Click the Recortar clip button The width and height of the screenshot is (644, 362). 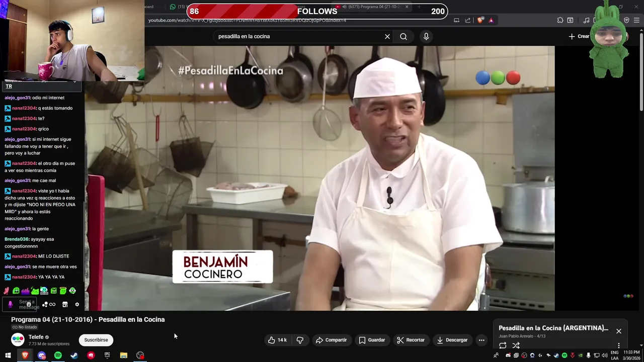411,340
